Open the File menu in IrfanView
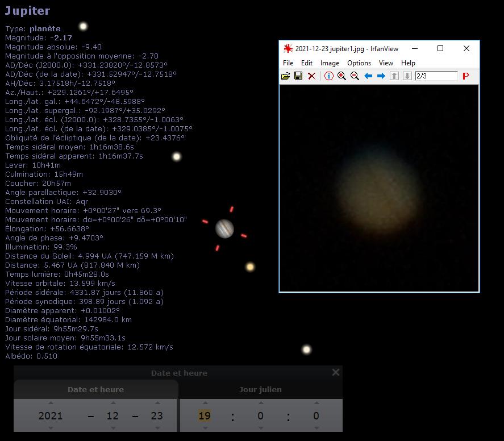The height and width of the screenshot is (441, 504). tap(288, 63)
